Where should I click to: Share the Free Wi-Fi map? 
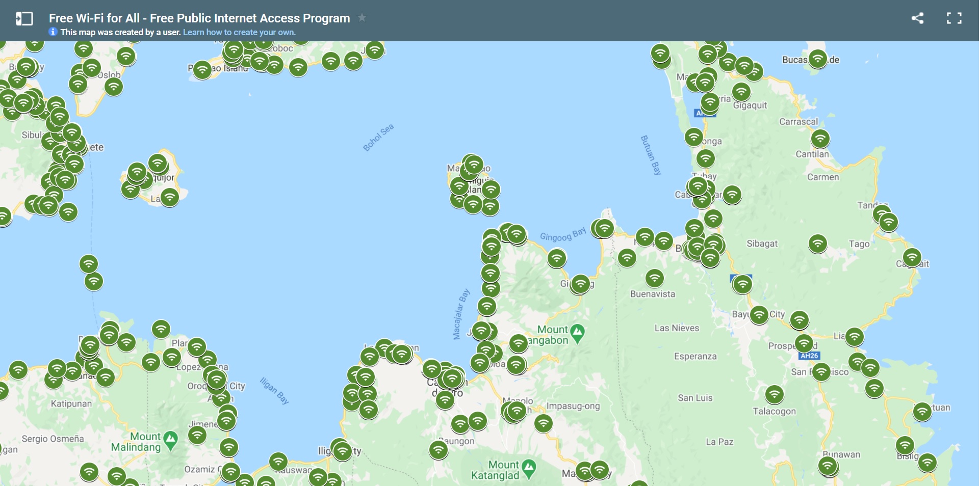click(x=917, y=18)
